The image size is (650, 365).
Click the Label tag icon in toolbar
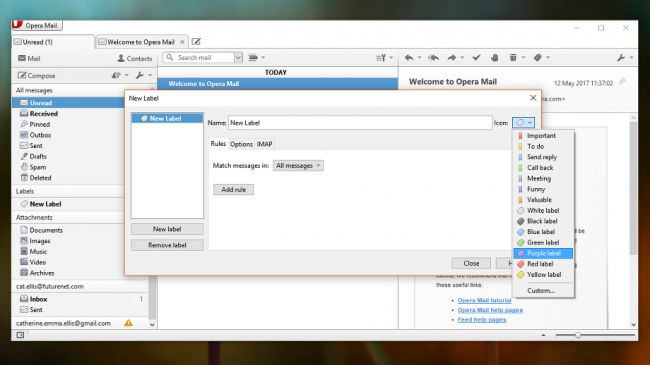click(538, 58)
